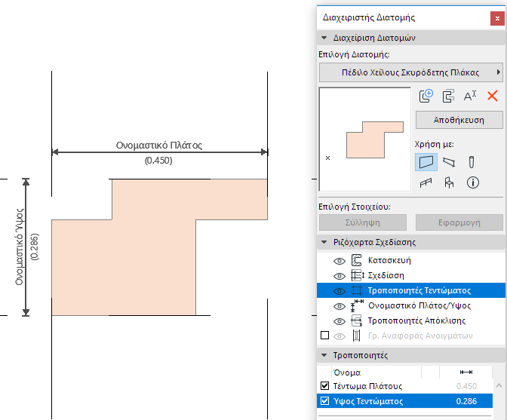507x420 pixels.
Task: Click the Ονομαστικό Πλάτος/Ύψος layer icon
Action: tap(357, 305)
